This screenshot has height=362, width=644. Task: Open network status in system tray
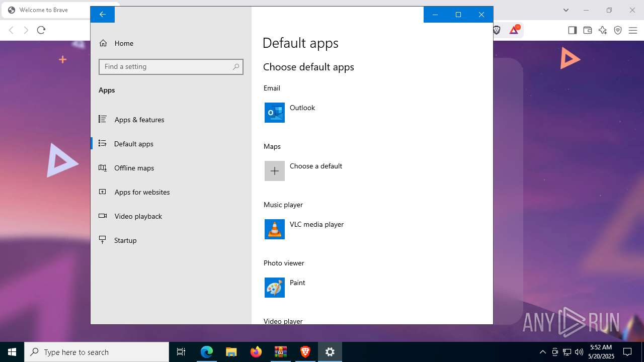pos(567,352)
